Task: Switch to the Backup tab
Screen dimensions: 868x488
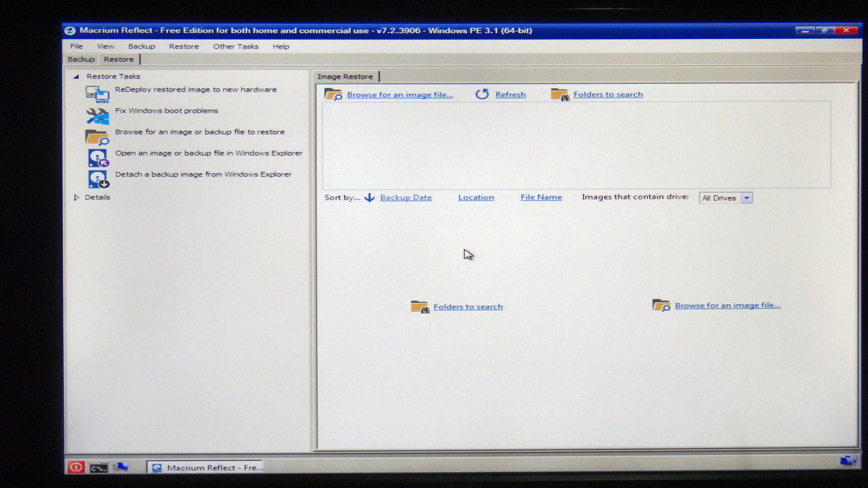Action: coord(81,59)
